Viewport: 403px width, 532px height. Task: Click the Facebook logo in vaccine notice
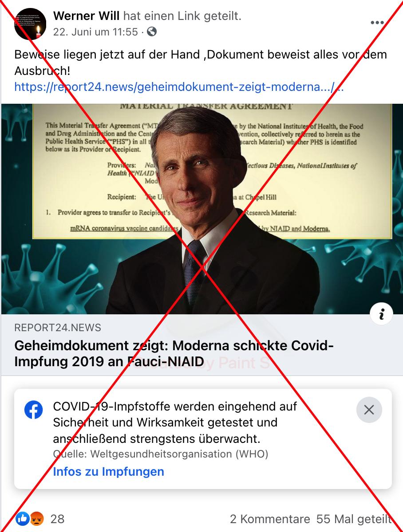pos(34,410)
